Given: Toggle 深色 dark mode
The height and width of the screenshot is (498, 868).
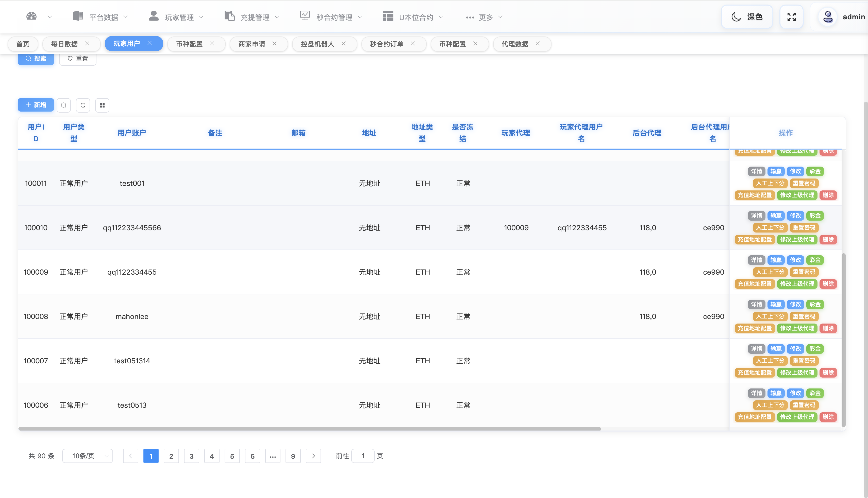Looking at the screenshot, I should [746, 16].
